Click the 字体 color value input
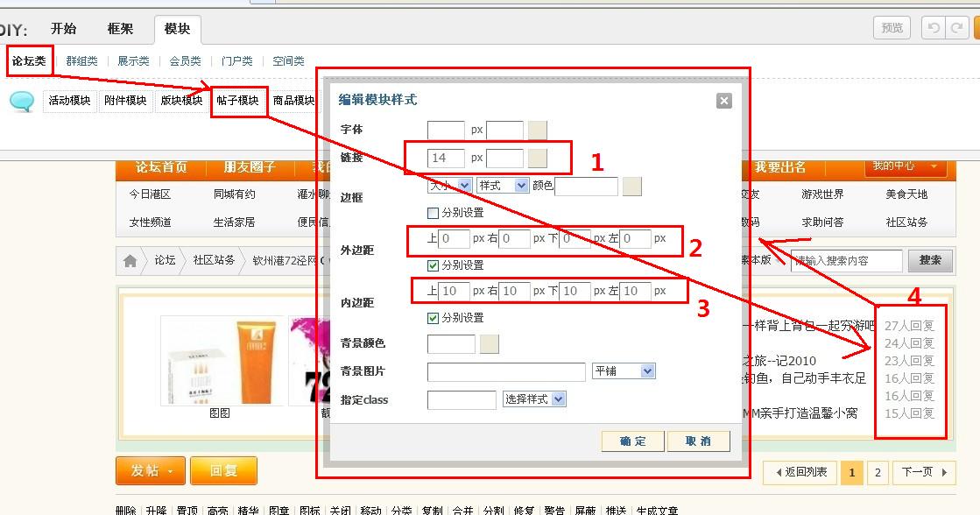980x515 pixels. pos(504,130)
